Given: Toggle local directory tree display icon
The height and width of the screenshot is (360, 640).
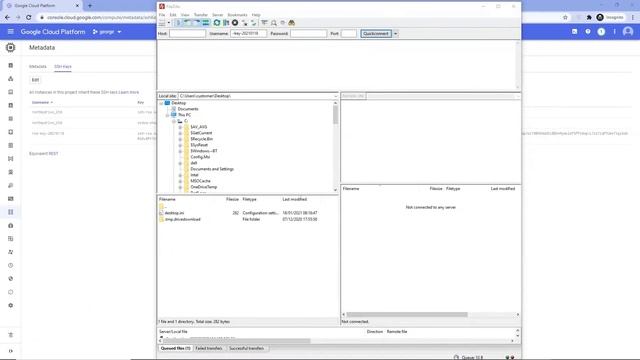Looking at the screenshot, I should coord(187,23).
